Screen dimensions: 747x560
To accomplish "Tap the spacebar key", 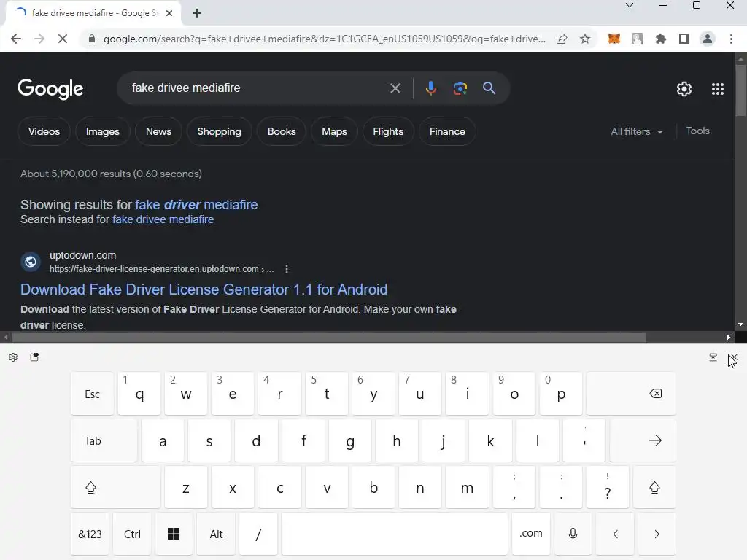I will pos(395,534).
